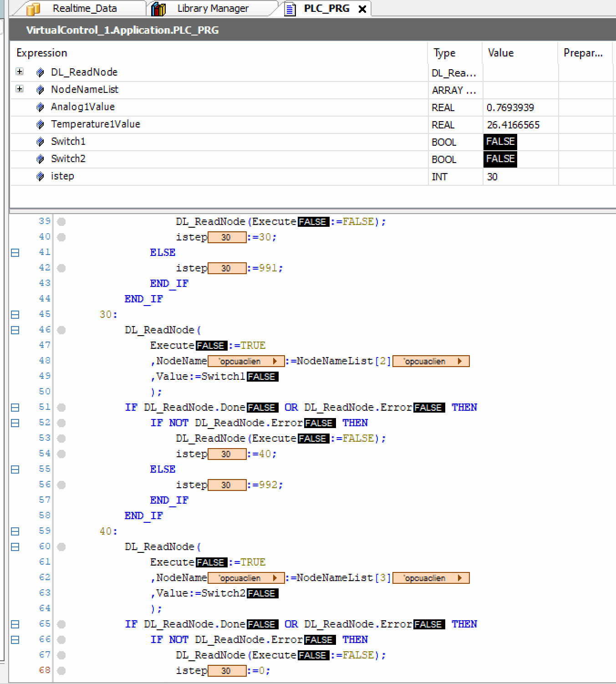Click the Realtime_Data tab icon
Image resolution: width=616 pixels, height=684 pixels.
coord(33,9)
